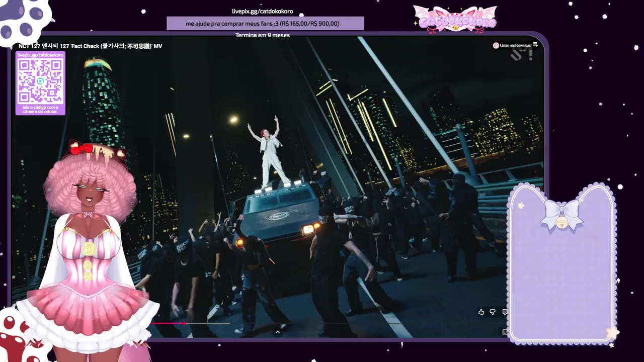
Task: Click the red progress bar scrubber
Action: (184, 323)
